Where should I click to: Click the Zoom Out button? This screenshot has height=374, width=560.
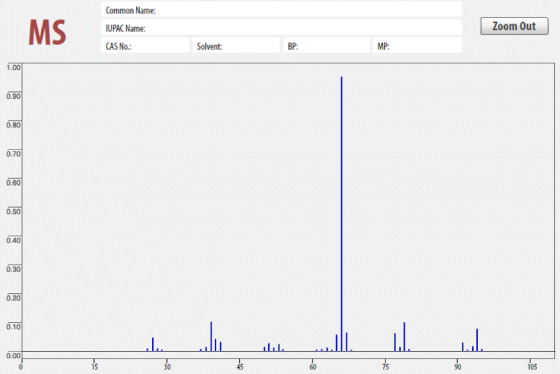514,26
